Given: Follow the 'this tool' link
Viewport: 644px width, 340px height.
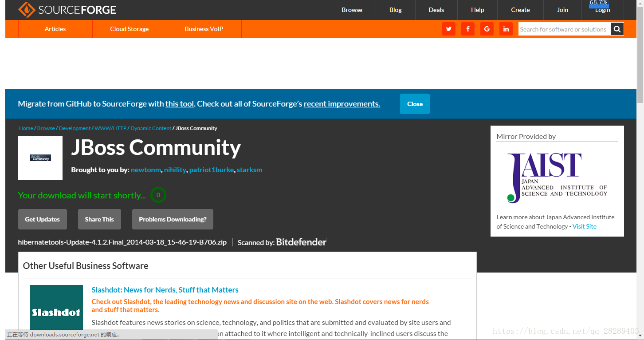Looking at the screenshot, I should pos(180,104).
